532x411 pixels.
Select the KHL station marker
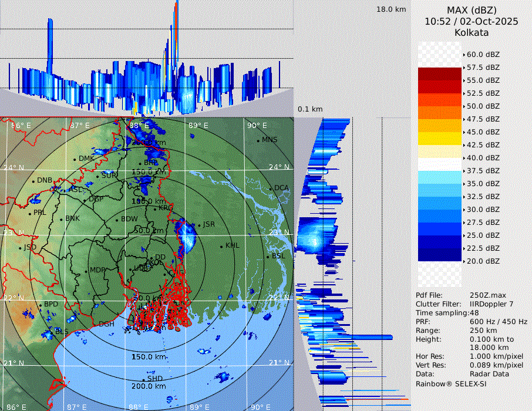click(222, 246)
